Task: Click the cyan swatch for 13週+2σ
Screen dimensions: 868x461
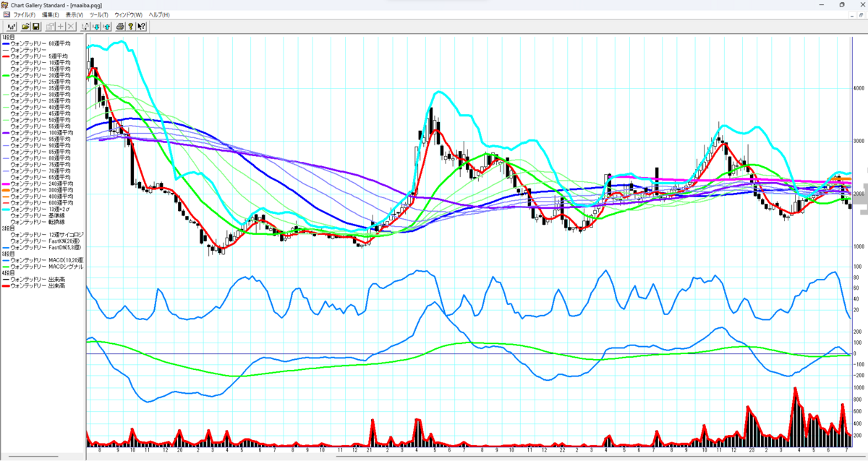Action: 6,210
